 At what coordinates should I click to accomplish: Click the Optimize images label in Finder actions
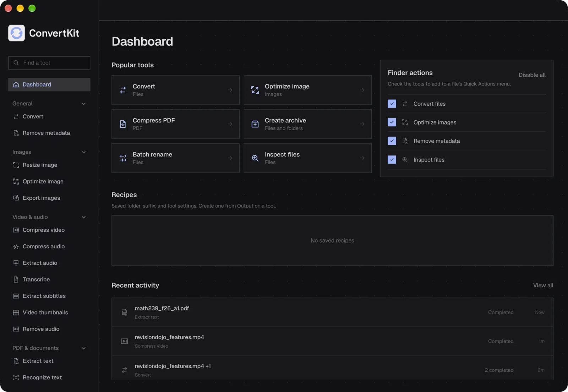(435, 122)
